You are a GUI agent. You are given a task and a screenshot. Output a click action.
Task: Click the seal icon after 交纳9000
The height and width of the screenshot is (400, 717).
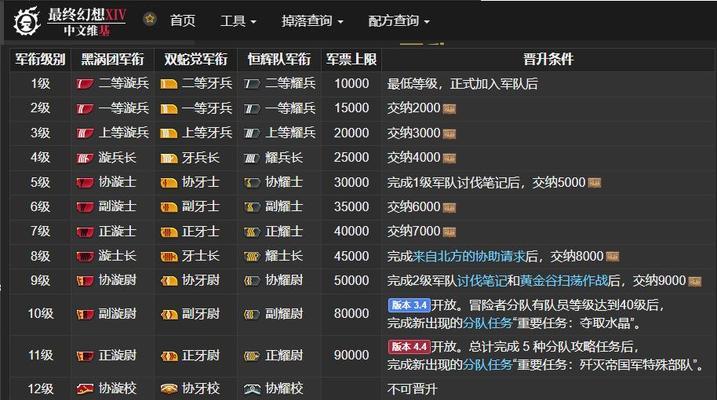pyautogui.click(x=694, y=281)
